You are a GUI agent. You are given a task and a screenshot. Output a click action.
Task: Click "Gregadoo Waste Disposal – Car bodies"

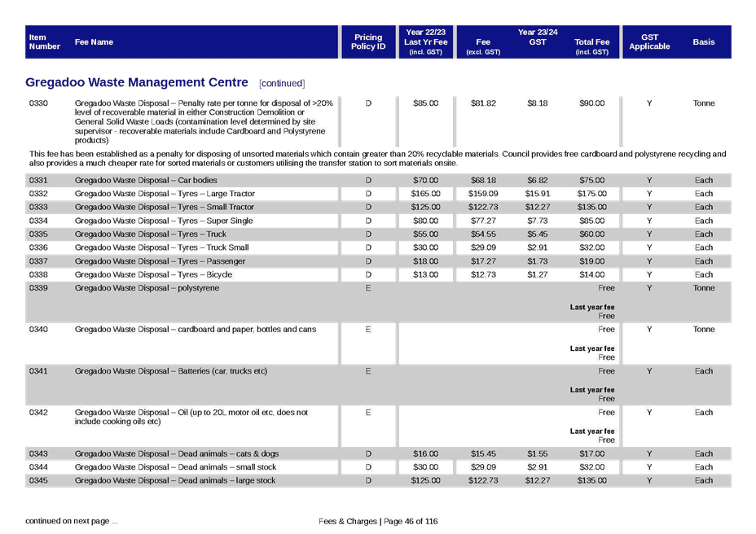pyautogui.click(x=146, y=180)
